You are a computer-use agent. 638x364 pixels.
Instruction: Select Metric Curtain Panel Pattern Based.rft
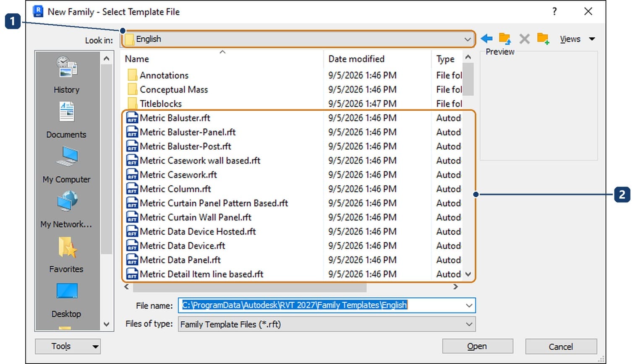click(214, 203)
